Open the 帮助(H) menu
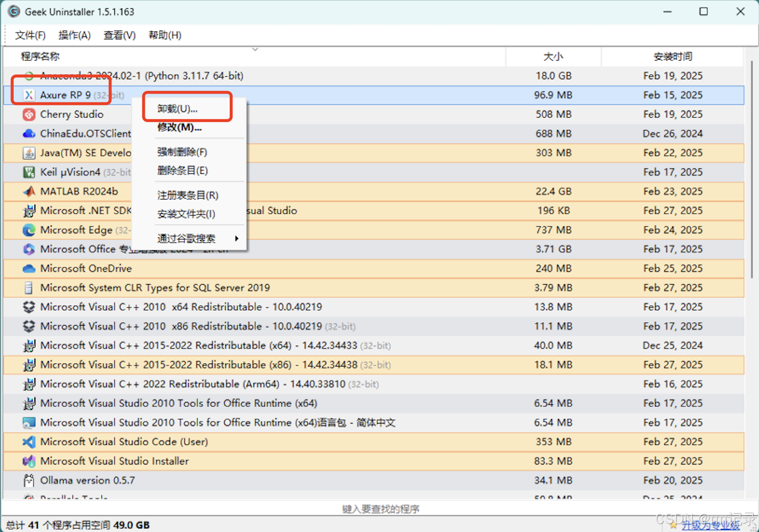The image size is (759, 532). tap(165, 35)
